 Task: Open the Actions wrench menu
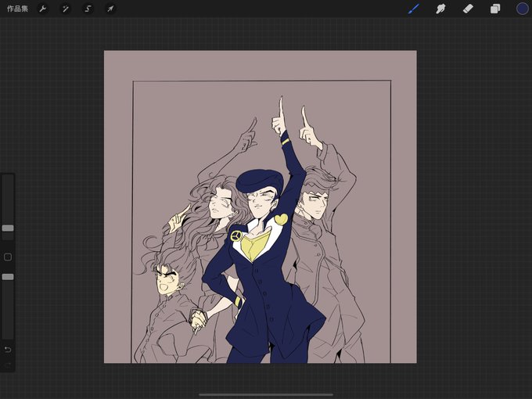pyautogui.click(x=43, y=9)
